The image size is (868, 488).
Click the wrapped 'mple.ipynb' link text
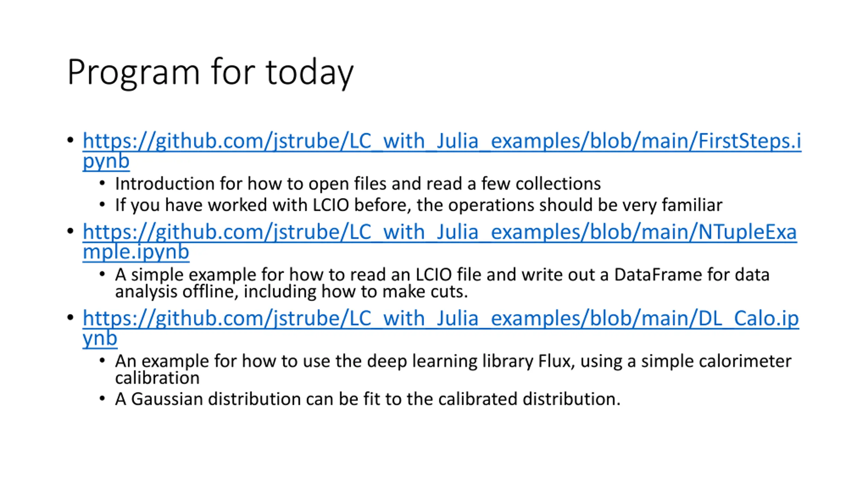coord(136,252)
